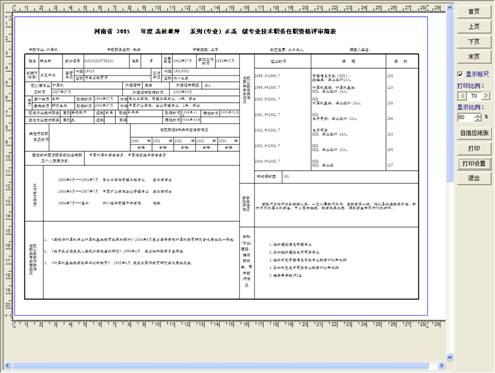The height and width of the screenshot is (373, 495).
Task: Go to the first page (首页)
Action: pyautogui.click(x=474, y=12)
